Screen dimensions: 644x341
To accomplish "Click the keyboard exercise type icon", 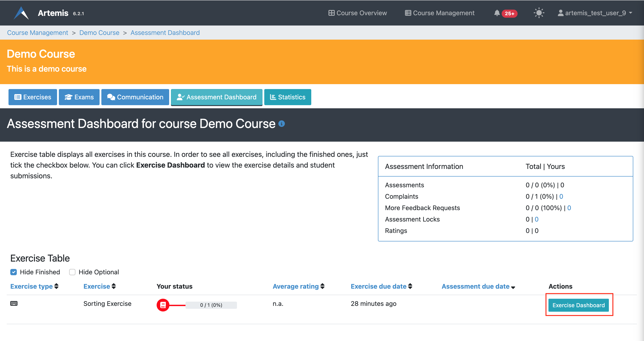I will click(x=14, y=303).
